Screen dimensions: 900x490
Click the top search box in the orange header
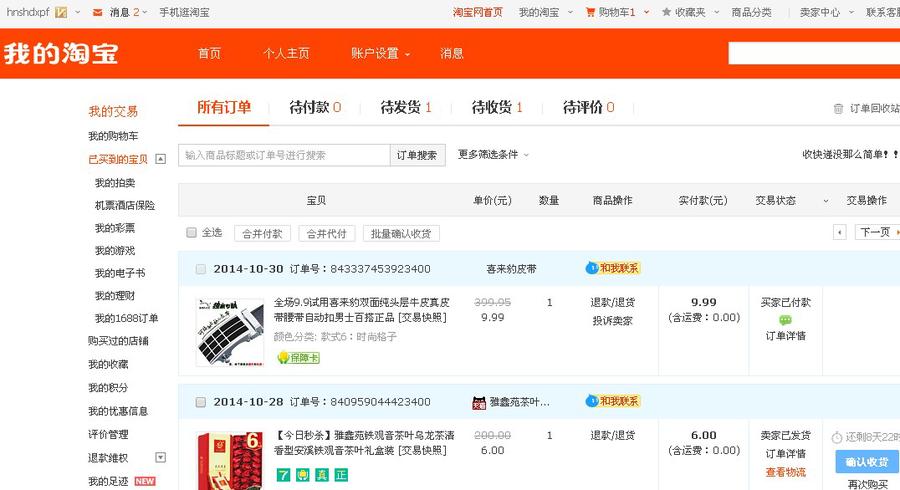(814, 53)
